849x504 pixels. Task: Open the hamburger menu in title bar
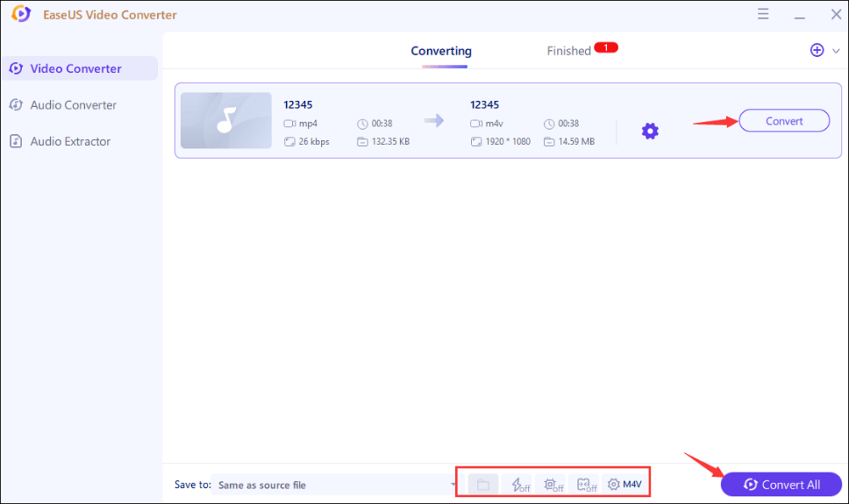[763, 14]
